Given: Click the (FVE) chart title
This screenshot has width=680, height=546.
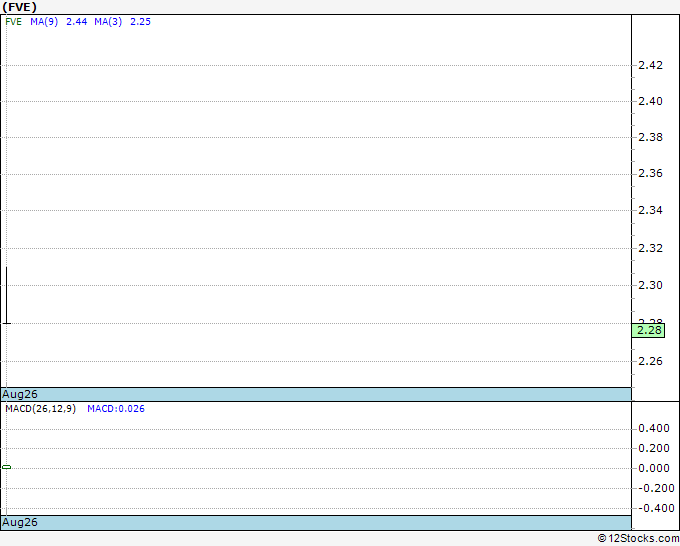Looking at the screenshot, I should click(x=20, y=7).
